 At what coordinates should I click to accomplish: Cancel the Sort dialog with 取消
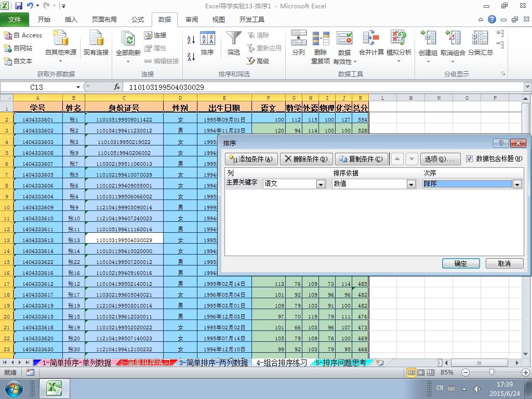(x=504, y=263)
